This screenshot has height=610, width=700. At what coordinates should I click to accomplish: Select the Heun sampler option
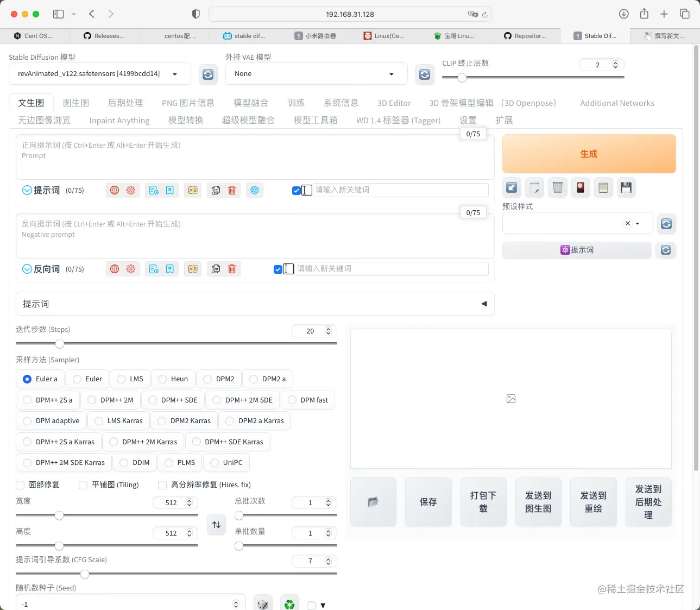click(173, 379)
